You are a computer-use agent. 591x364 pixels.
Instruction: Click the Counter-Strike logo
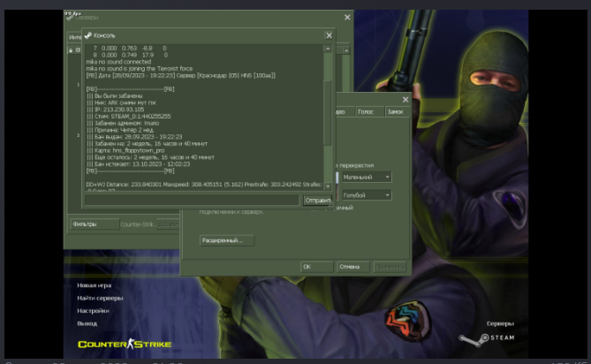point(125,344)
